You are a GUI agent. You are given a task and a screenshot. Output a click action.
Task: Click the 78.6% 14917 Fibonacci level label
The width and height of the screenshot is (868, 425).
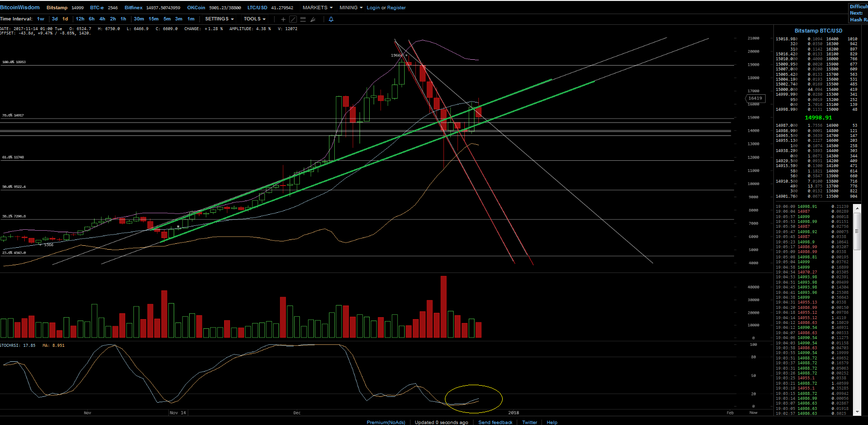point(13,116)
